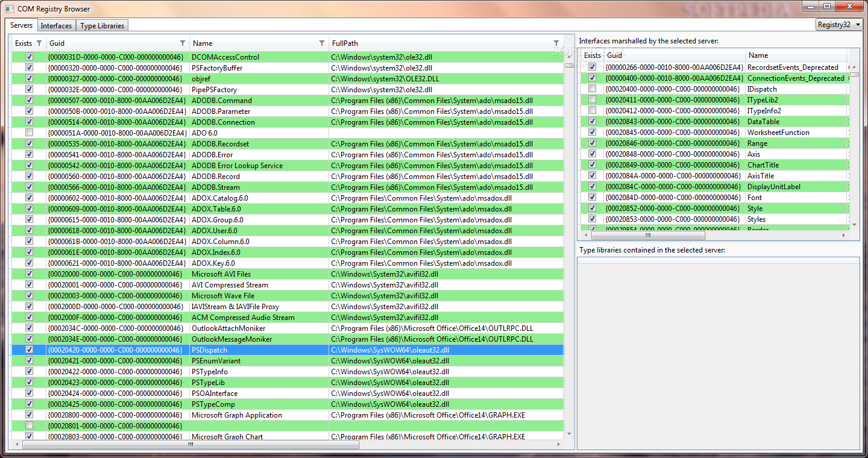Select the ADOX.Index.6.0 row
The height and width of the screenshot is (458, 868).
tap(288, 252)
